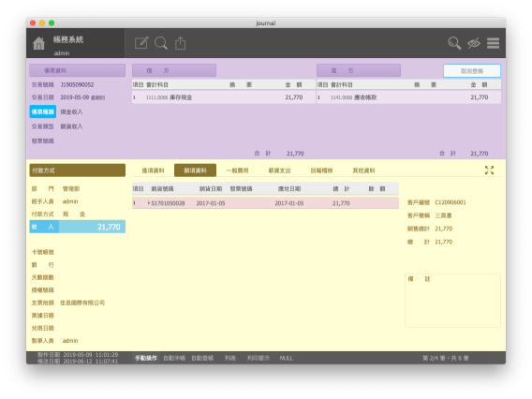The image size is (532, 399).
Task: Open the 一般費用 tab
Action: [x=237, y=170]
